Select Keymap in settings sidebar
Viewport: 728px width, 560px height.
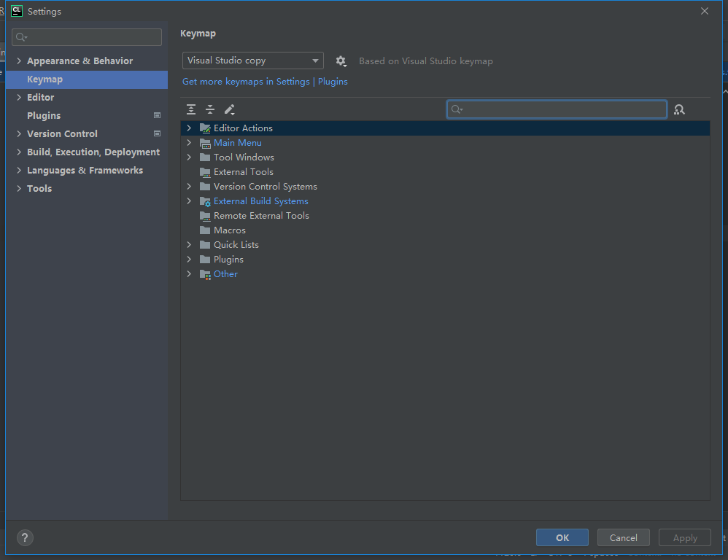coord(87,79)
